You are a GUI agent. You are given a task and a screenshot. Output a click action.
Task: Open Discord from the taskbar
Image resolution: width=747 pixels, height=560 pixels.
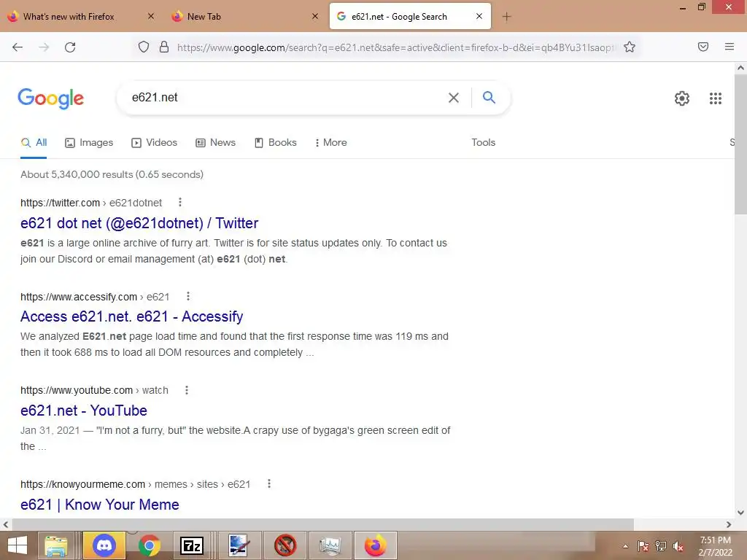pos(104,545)
